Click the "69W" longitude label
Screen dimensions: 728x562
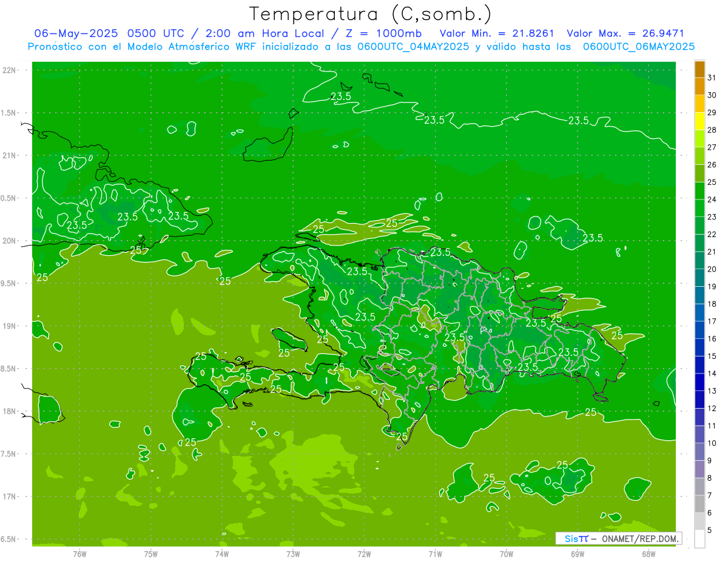(578, 554)
